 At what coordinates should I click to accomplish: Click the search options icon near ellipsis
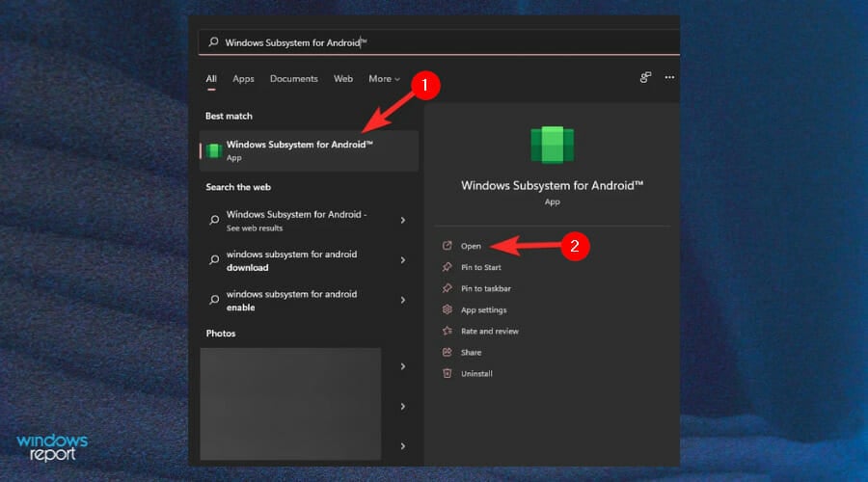(x=645, y=78)
